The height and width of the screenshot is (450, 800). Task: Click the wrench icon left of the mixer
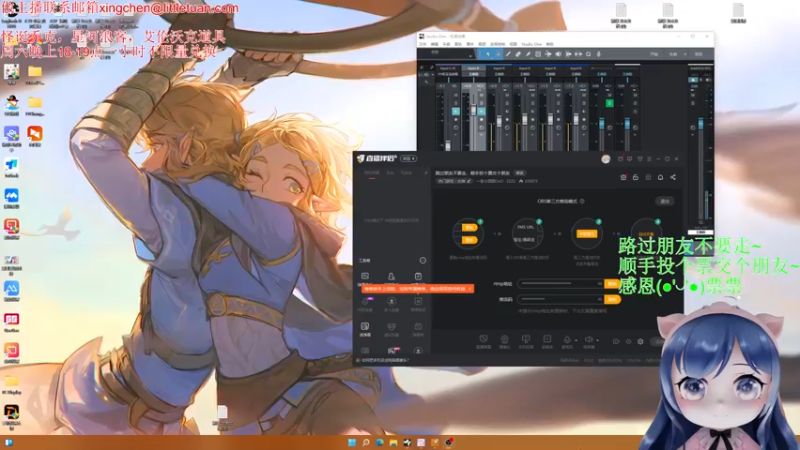pyautogui.click(x=427, y=82)
